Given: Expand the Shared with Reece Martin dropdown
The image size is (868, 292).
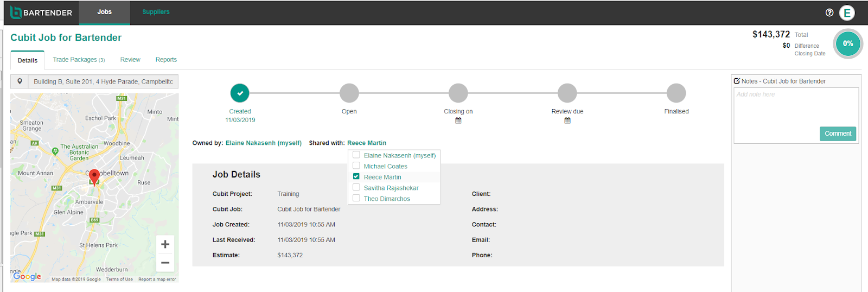Looking at the screenshot, I should point(366,143).
